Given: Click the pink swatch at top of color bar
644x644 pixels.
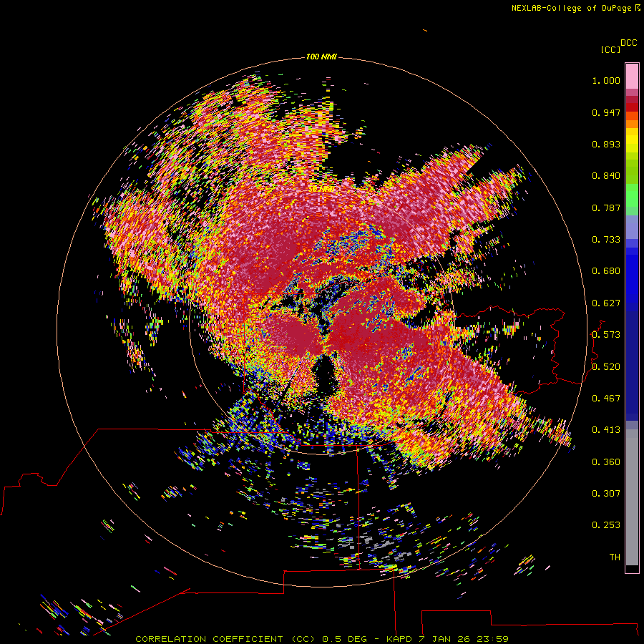Looking at the screenshot, I should click(x=632, y=77).
